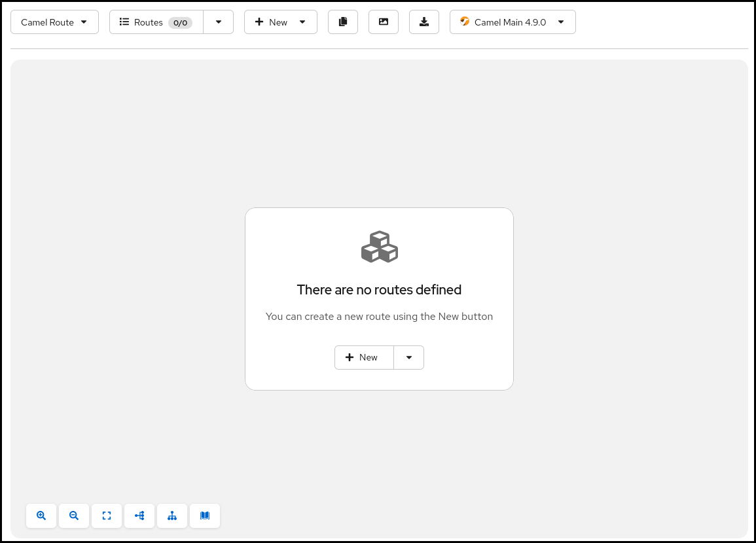Open the Camel Main 4.9.0 runtime selector
This screenshot has width=756, height=543.
tap(513, 22)
